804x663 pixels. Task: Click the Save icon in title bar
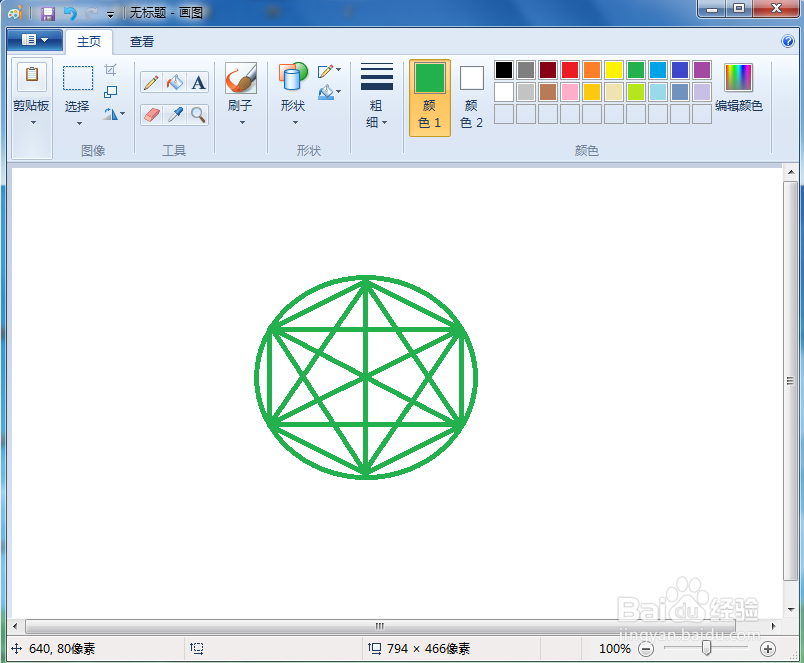48,13
